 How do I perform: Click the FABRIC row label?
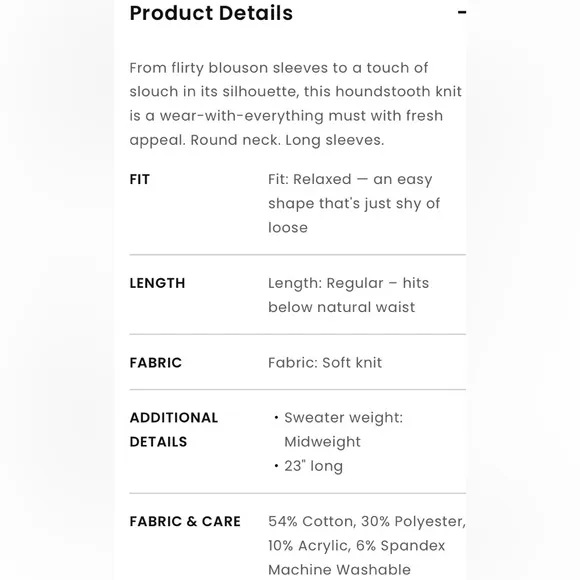pyautogui.click(x=156, y=363)
